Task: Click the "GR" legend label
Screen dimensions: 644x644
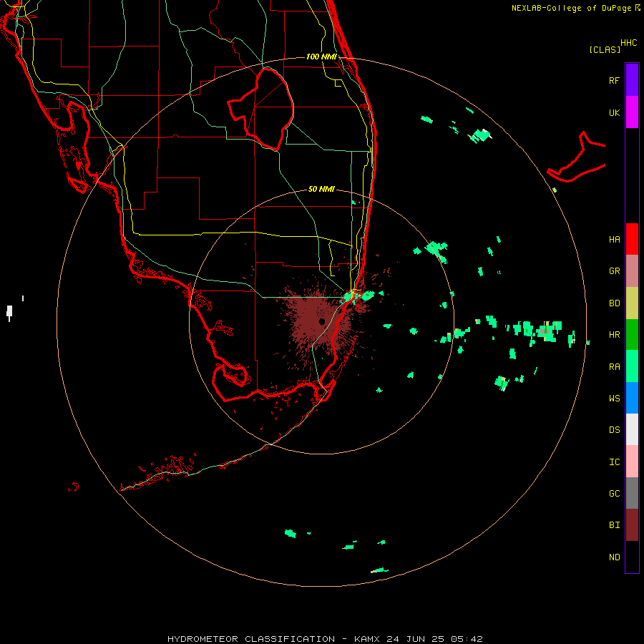Action: [614, 271]
